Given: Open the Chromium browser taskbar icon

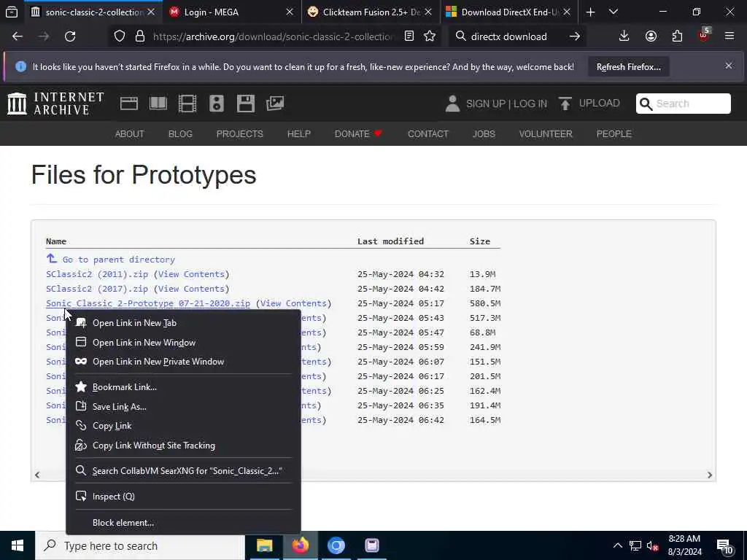Looking at the screenshot, I should (336, 545).
